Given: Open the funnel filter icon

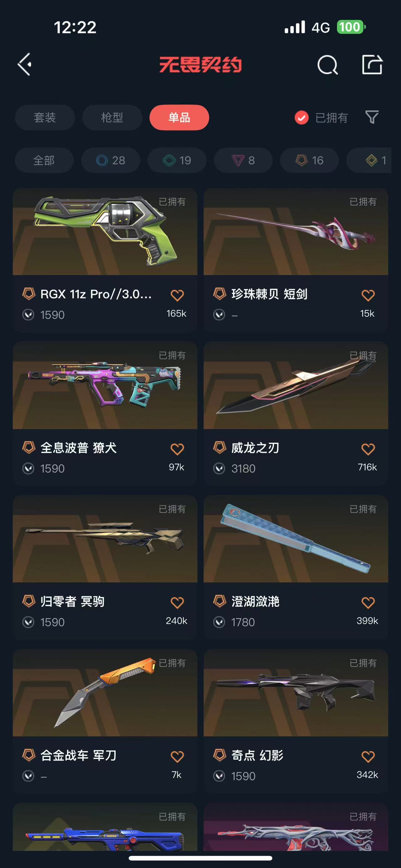Looking at the screenshot, I should click(372, 117).
